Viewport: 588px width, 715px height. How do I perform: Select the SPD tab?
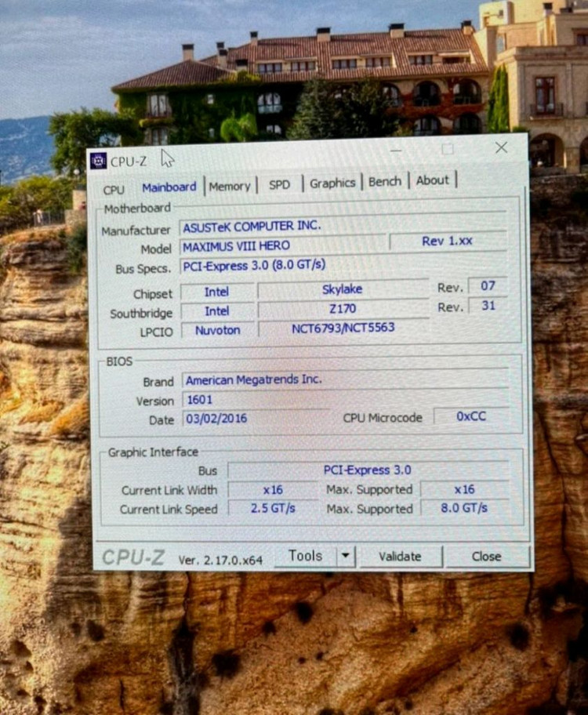click(x=279, y=185)
